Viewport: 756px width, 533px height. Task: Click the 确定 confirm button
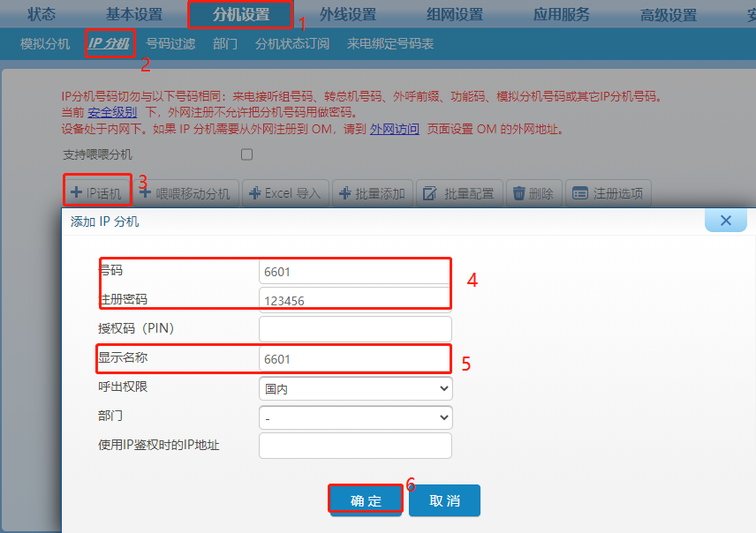[x=367, y=500]
